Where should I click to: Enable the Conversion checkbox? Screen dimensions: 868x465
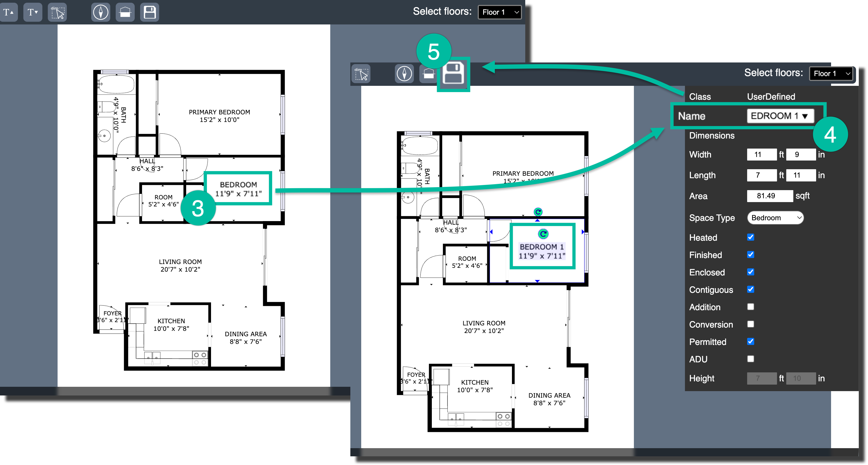(751, 324)
